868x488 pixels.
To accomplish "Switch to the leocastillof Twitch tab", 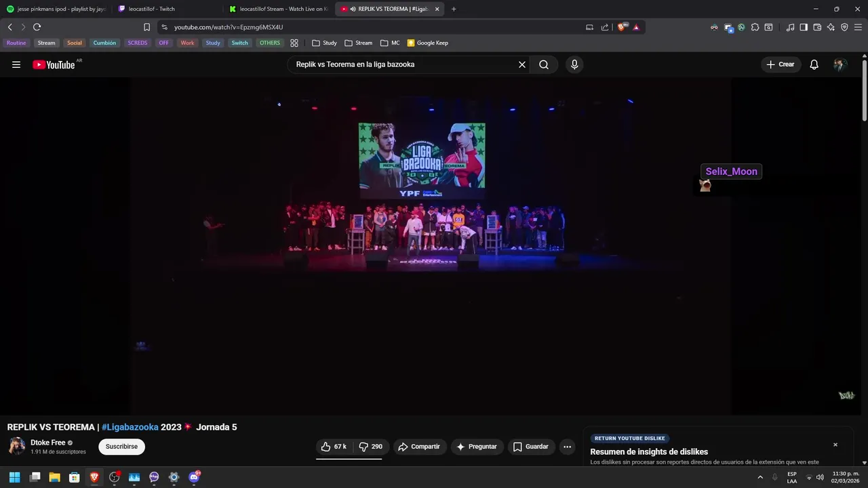I will click(167, 9).
